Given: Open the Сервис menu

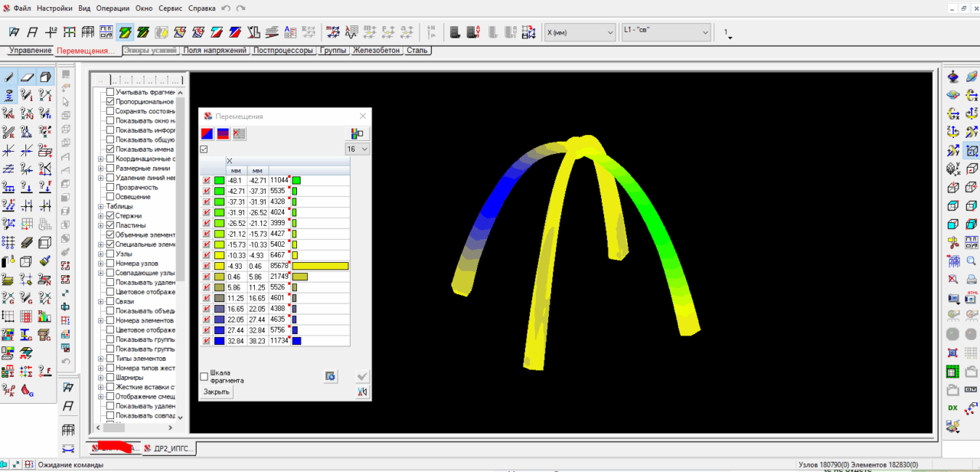Looking at the screenshot, I should 170,8.
